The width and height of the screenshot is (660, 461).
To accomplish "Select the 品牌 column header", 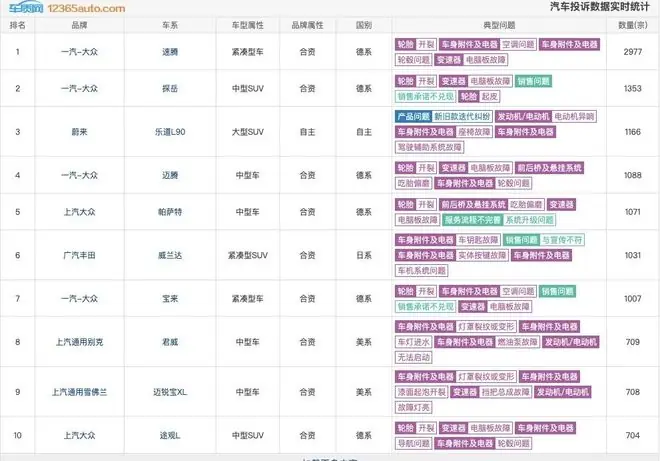I will coord(79,25).
